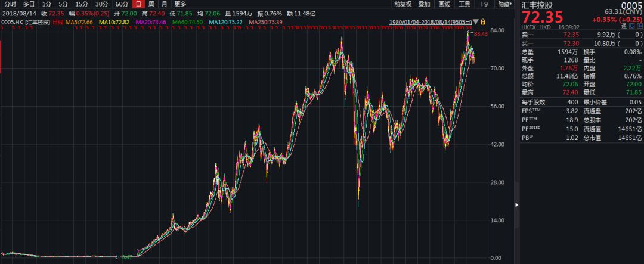The image size is (644, 264).
Task: Click the white arrow on panel divider
Action: coord(516,204)
